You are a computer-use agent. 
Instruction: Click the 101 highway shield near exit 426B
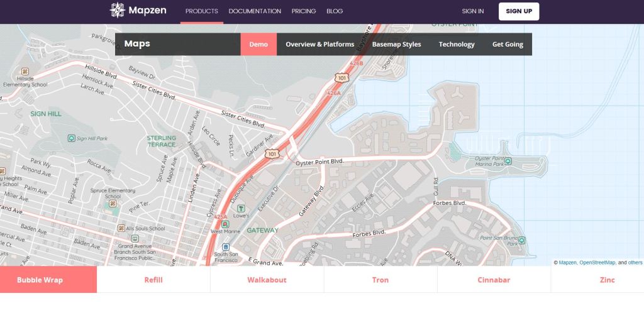click(341, 77)
